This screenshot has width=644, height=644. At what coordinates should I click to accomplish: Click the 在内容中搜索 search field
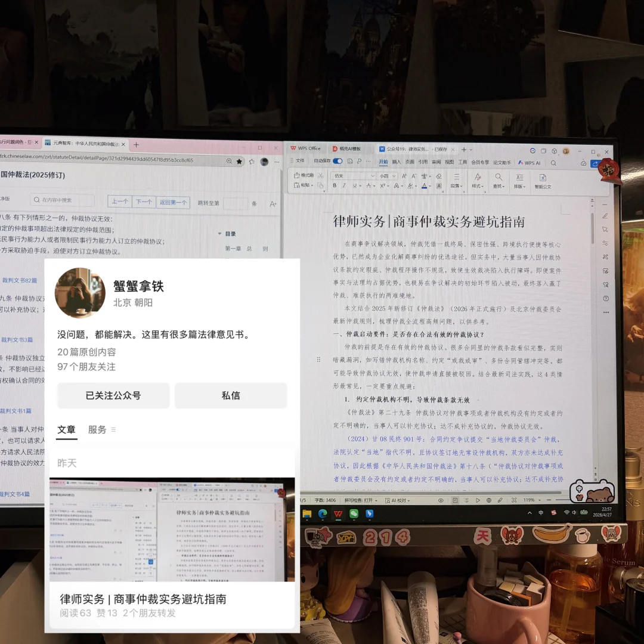click(63, 200)
